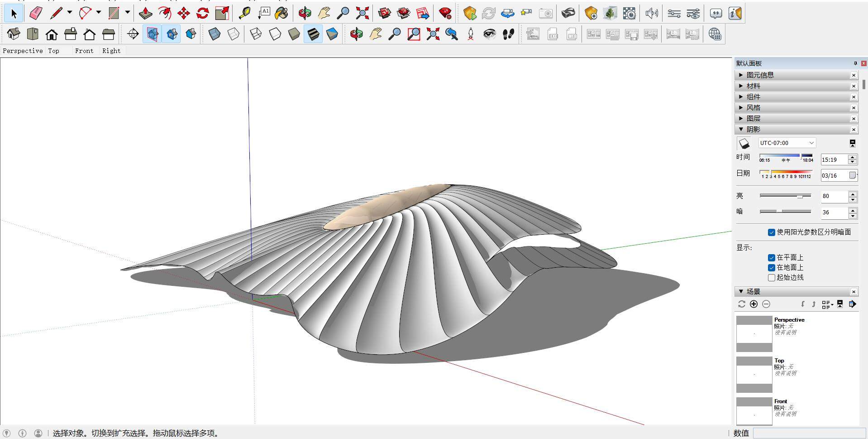Image resolution: width=868 pixels, height=439 pixels.
Task: Close the 图层 panel section
Action: (x=854, y=118)
